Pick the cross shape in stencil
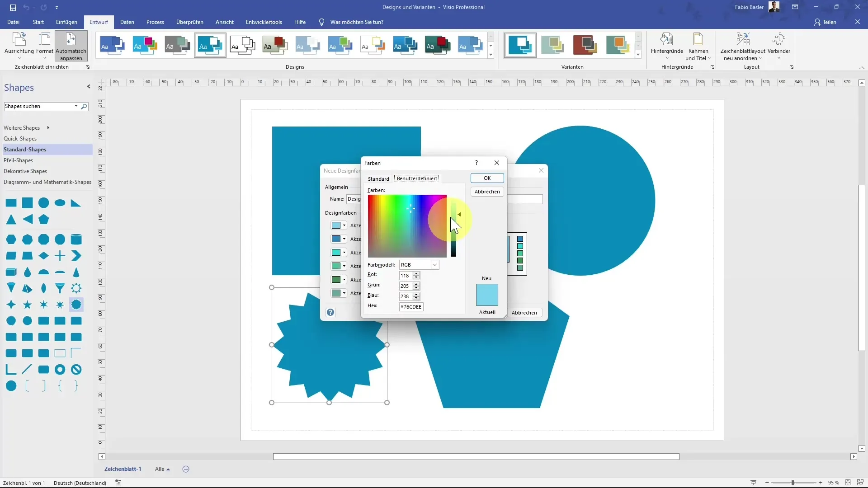This screenshot has width=868, height=488. (60, 256)
